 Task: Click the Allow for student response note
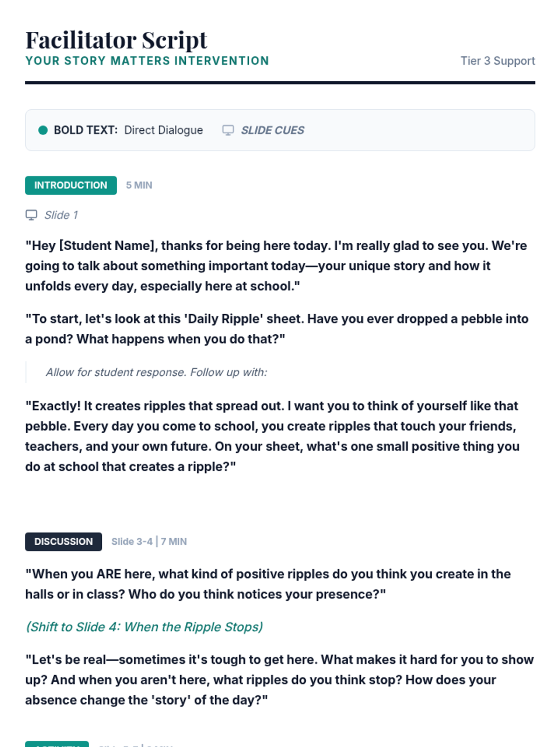click(x=156, y=373)
